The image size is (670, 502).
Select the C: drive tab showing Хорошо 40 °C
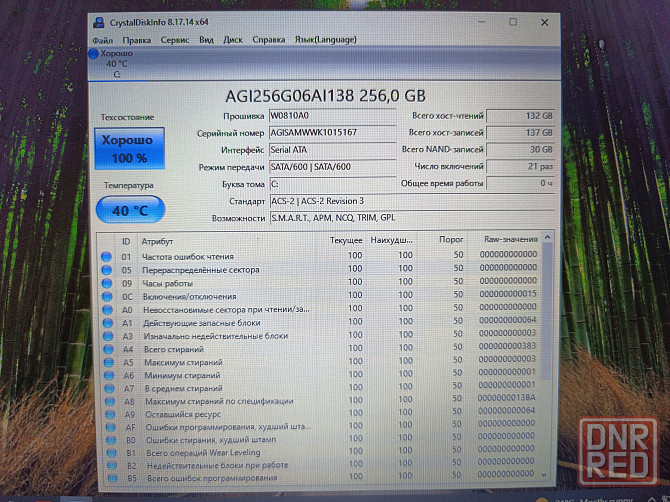point(116,64)
